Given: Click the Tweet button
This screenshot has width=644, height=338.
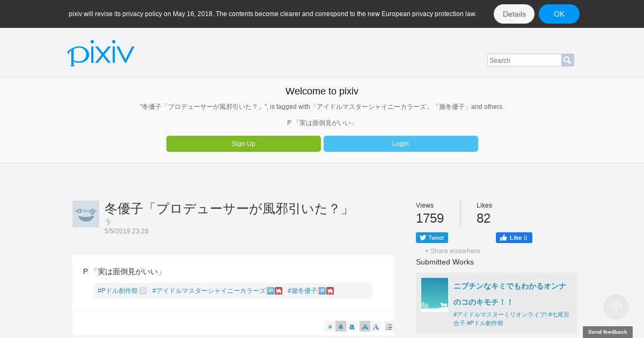Looking at the screenshot, I should [432, 238].
